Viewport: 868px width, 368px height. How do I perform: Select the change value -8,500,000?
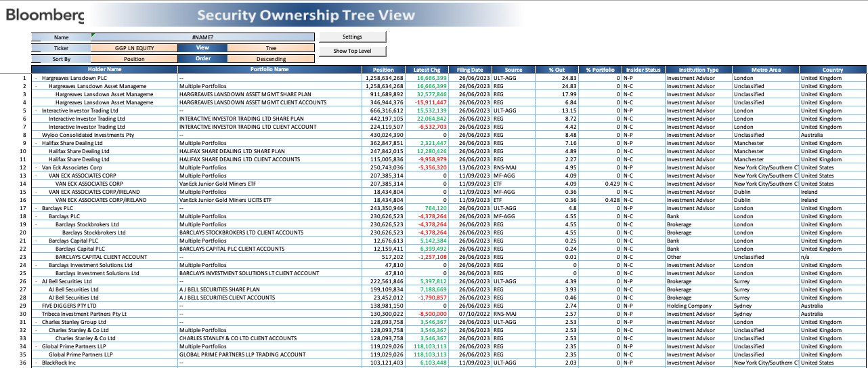[427, 314]
